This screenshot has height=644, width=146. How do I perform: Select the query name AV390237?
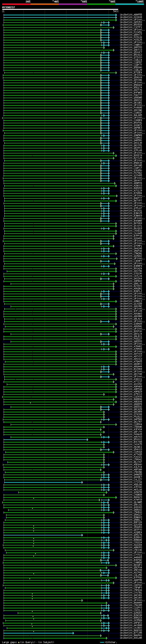8,7
